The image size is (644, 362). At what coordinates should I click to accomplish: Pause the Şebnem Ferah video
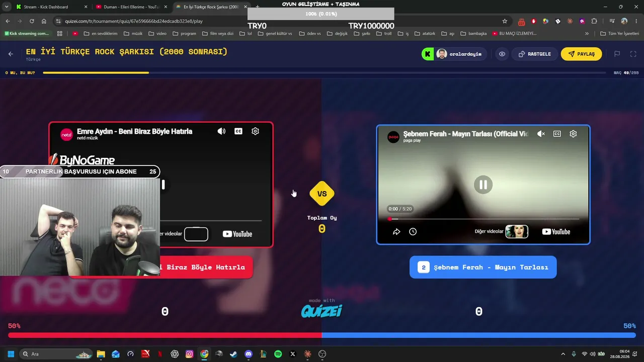(x=483, y=185)
